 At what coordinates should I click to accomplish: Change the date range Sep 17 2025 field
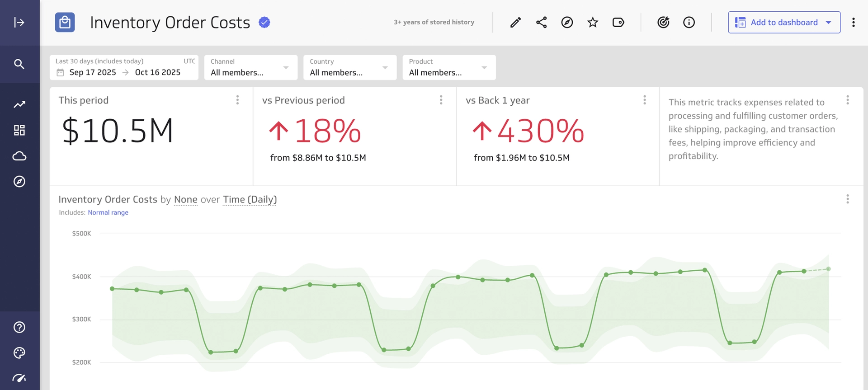(x=93, y=72)
